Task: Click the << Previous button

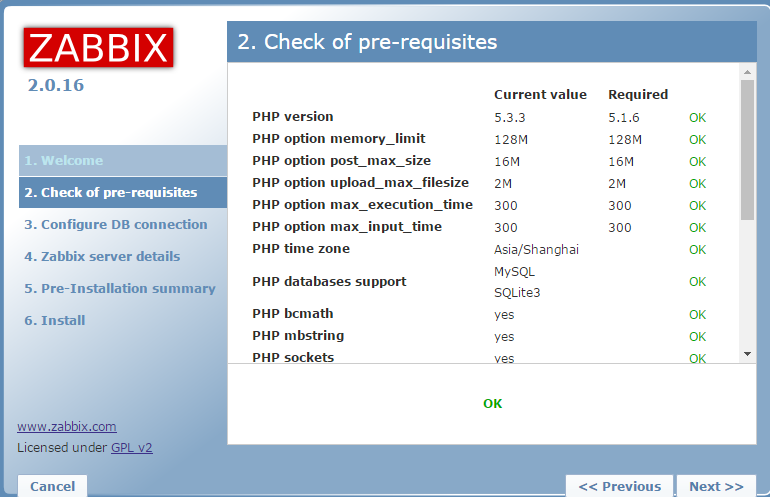Action: click(x=619, y=486)
